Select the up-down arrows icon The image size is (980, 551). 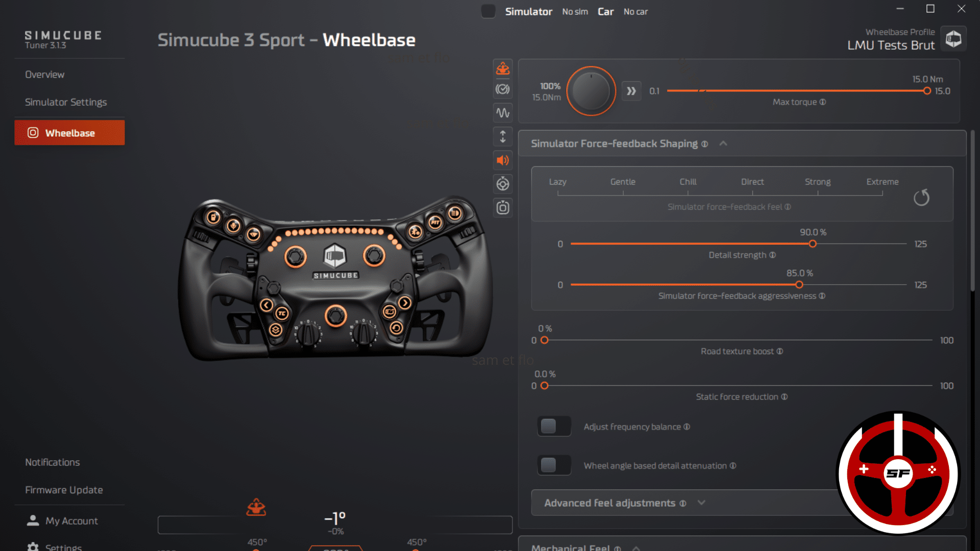point(503,136)
